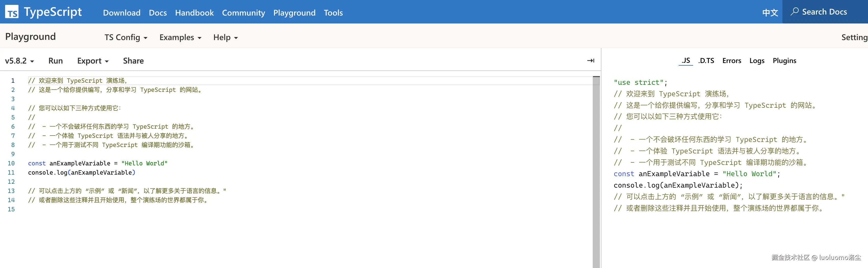Click line number 15 in the gutter

click(11, 209)
